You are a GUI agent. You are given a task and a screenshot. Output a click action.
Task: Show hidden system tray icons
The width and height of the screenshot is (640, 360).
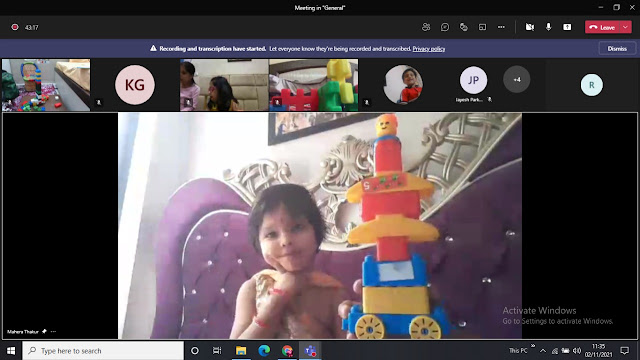(543, 351)
